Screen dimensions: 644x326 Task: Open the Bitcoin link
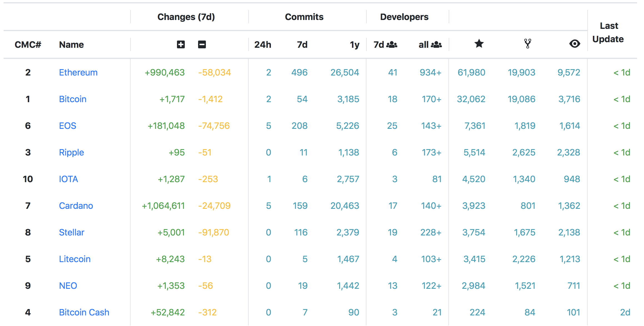[73, 99]
